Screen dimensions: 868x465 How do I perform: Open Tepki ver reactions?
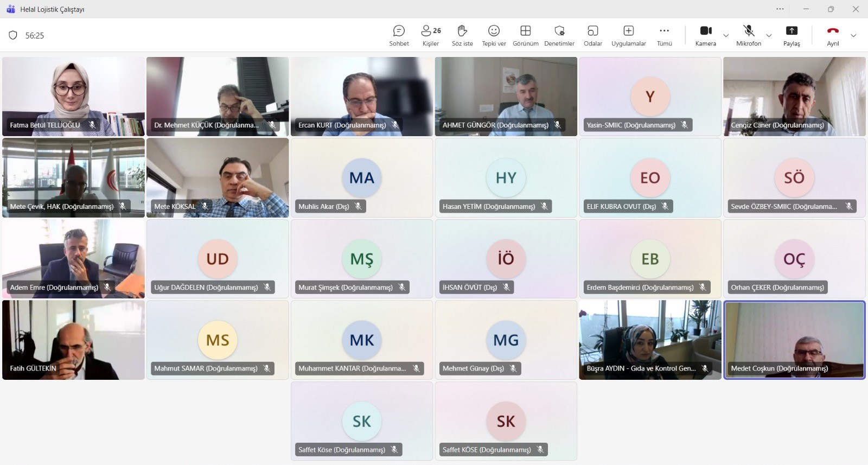click(494, 35)
